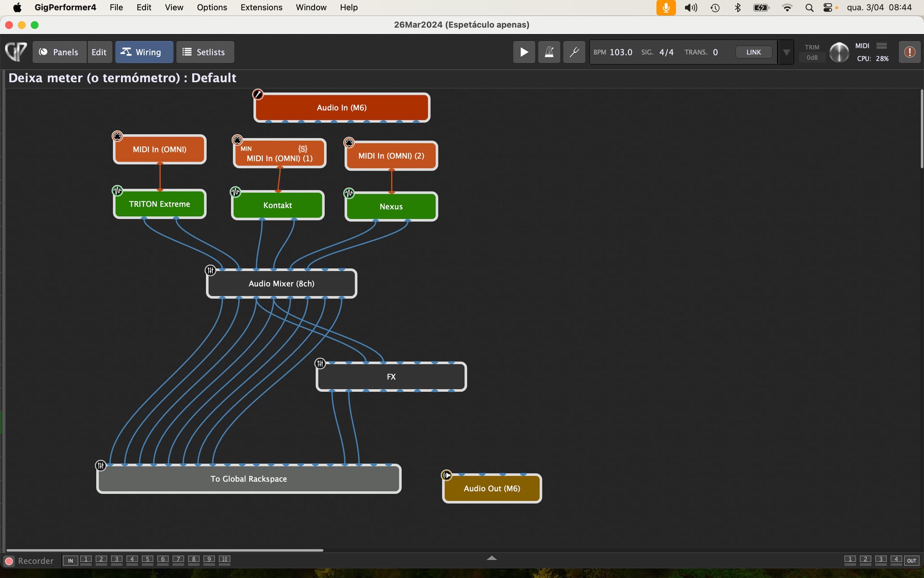Viewport: 924px width, 578px height.
Task: Click the Audio Mixer (8ch) mixer icon
Action: point(210,270)
